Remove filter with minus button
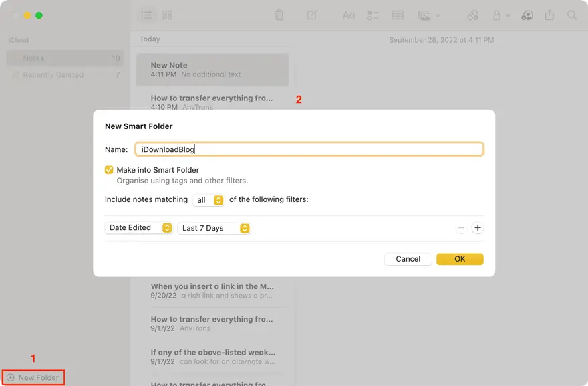588x386 pixels. [461, 228]
